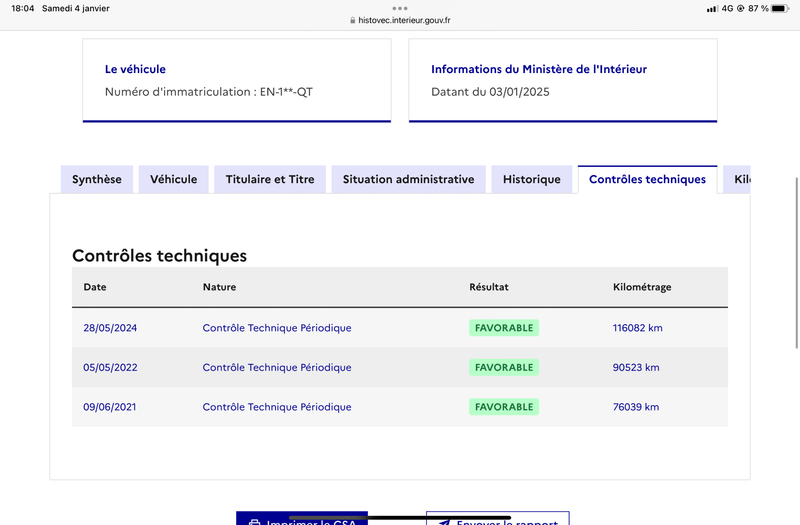The image size is (800, 525).
Task: Tap the lock icon in the address bar
Action: click(353, 20)
